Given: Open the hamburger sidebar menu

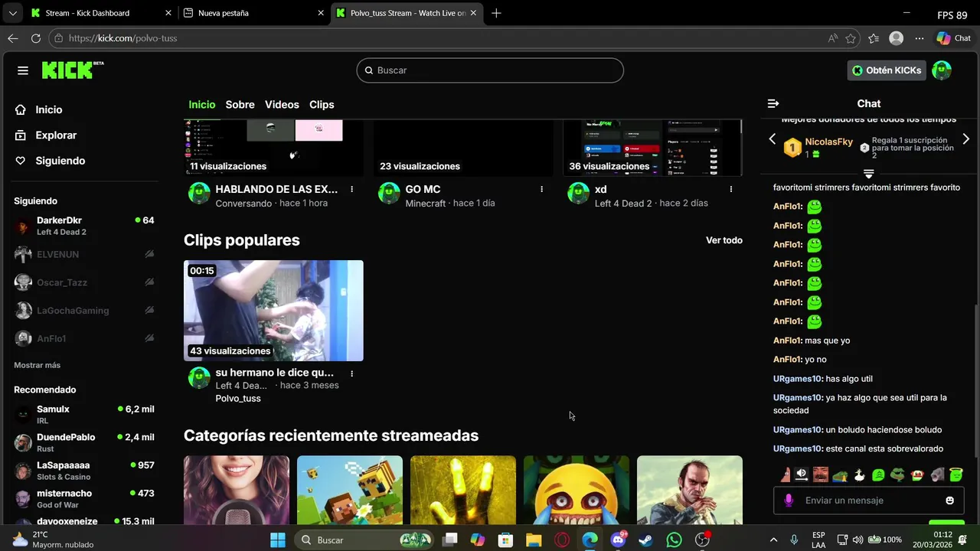Looking at the screenshot, I should click(x=23, y=70).
